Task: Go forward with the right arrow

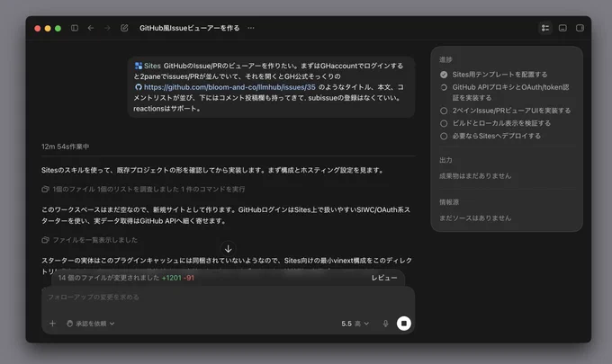Action: click(107, 28)
